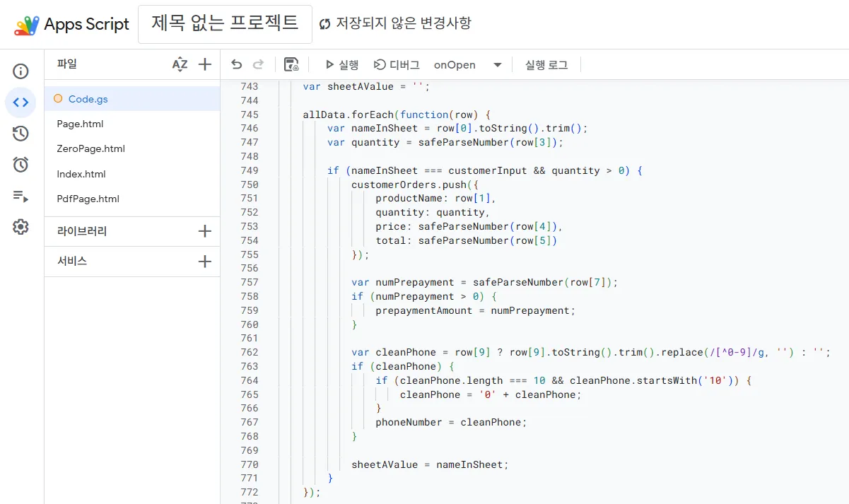Edit the project title 제목 없는 프로젝트
This screenshot has width=849, height=504.
point(225,25)
